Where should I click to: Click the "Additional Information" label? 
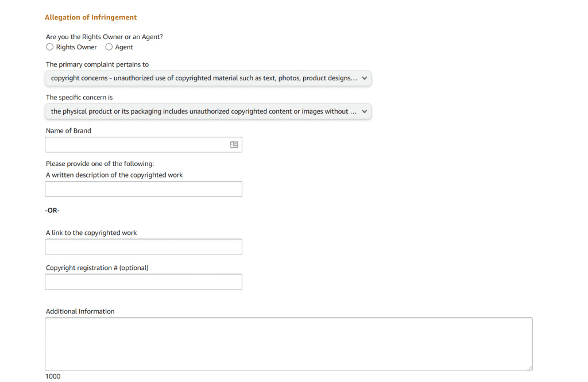pyautogui.click(x=80, y=311)
